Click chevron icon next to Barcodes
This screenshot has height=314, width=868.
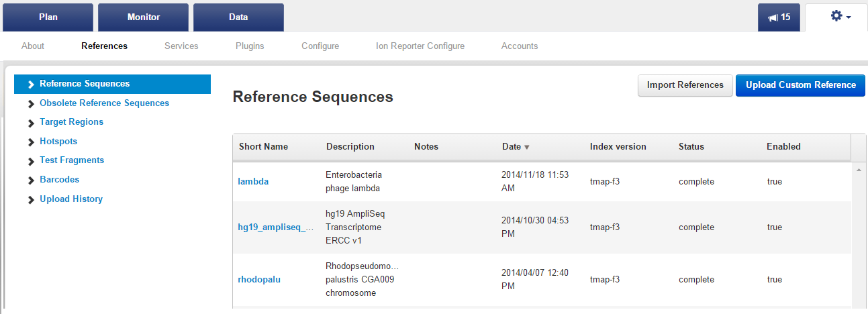click(31, 180)
